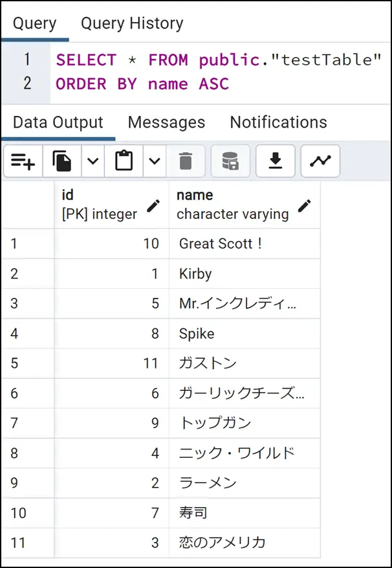This screenshot has width=392, height=568.
Task: Open the Graph Visualiser icon
Action: coord(320,161)
